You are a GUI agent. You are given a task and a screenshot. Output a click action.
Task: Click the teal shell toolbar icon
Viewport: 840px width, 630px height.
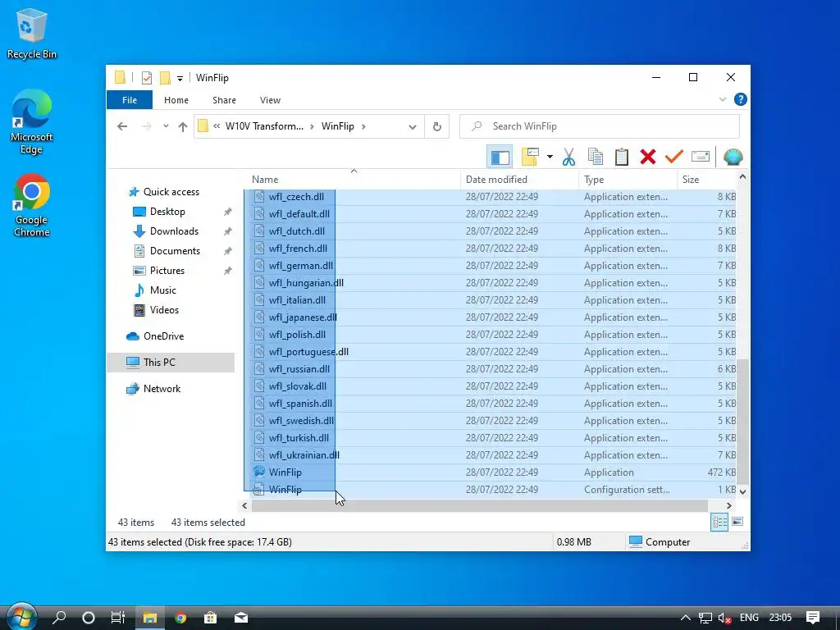(733, 157)
